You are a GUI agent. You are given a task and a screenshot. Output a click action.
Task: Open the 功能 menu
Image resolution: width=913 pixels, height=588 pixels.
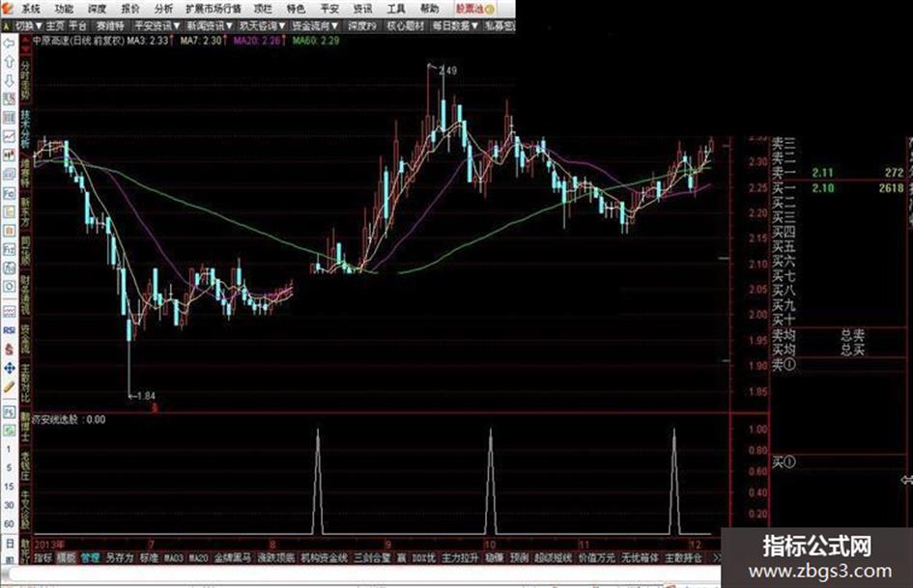pos(64,9)
